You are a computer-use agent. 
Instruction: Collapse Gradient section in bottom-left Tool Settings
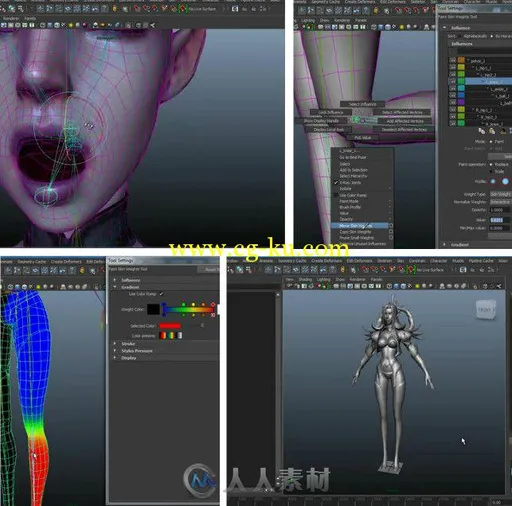coord(115,287)
